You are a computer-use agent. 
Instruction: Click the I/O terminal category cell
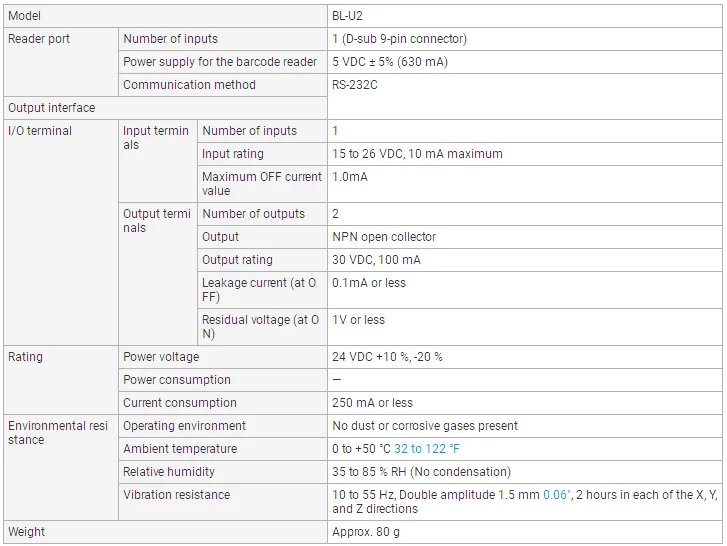[x=61, y=232]
